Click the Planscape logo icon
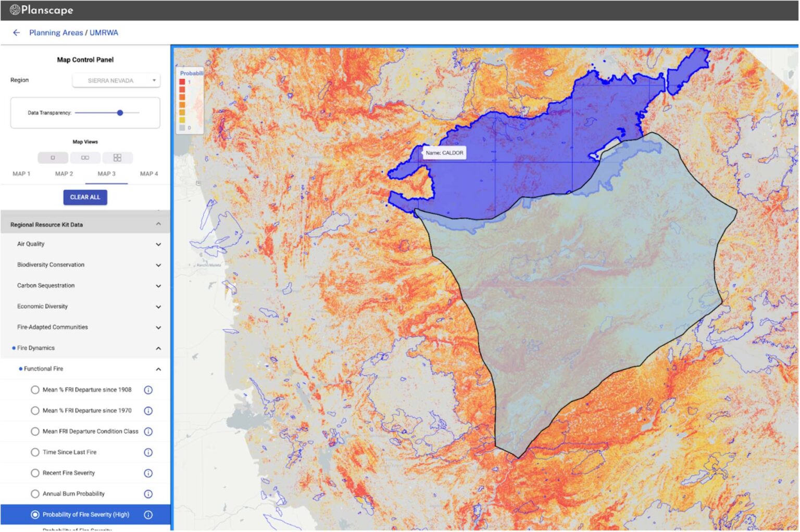Screen dimensions: 800x532 point(15,9)
